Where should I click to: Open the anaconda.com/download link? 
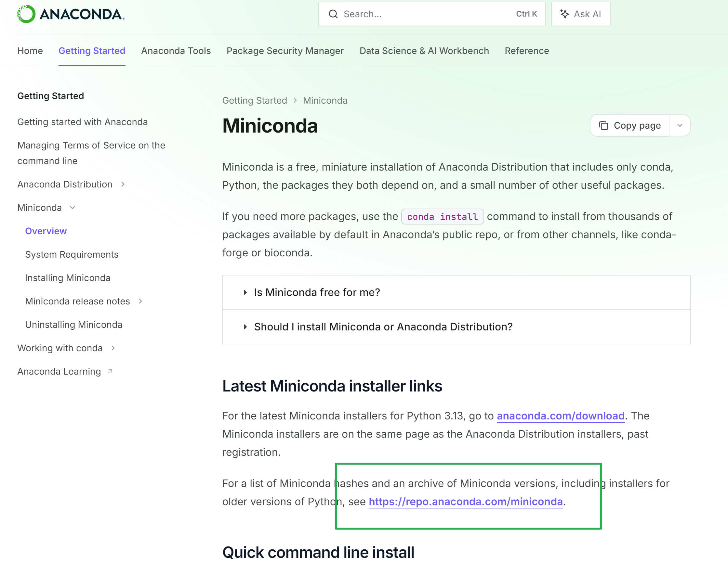561,416
